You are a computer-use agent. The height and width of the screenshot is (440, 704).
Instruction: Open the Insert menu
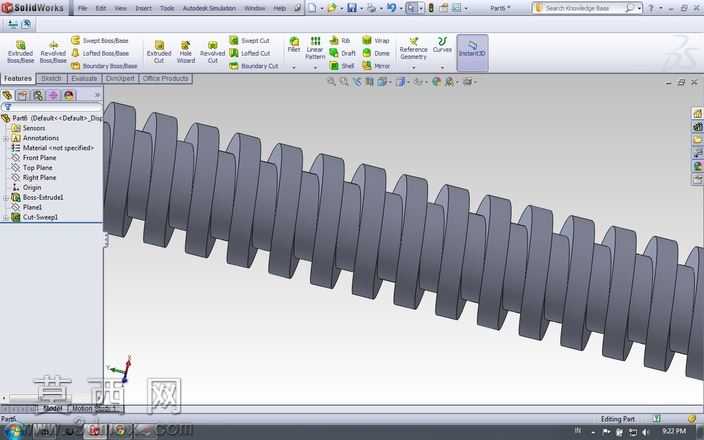pyautogui.click(x=143, y=8)
